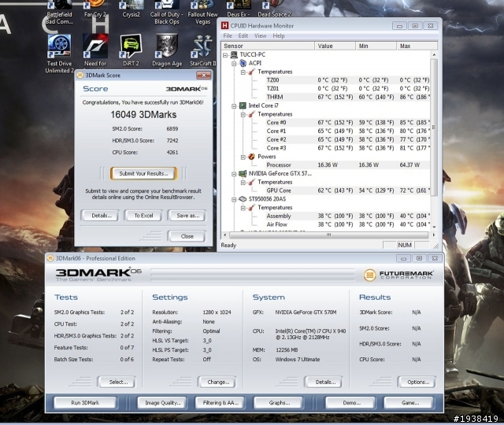Launch the Far Cry 2 desktop icon
Viewport: 504px width, 425px height.
click(x=95, y=9)
